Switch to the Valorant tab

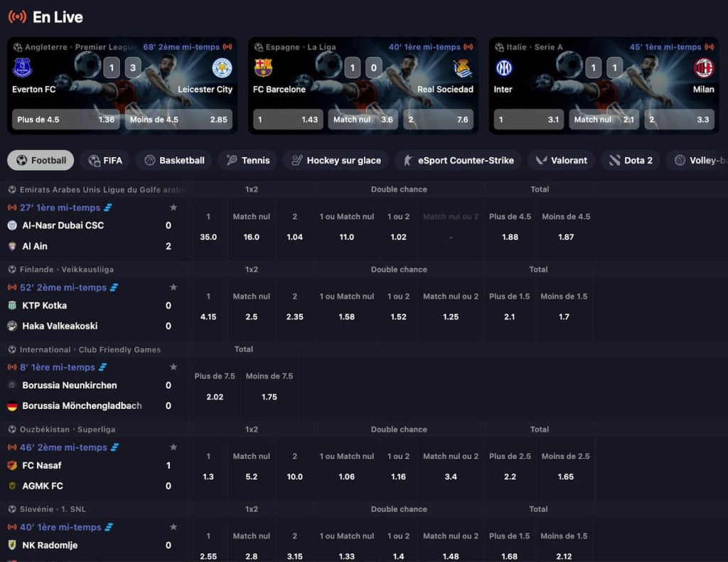tap(561, 160)
